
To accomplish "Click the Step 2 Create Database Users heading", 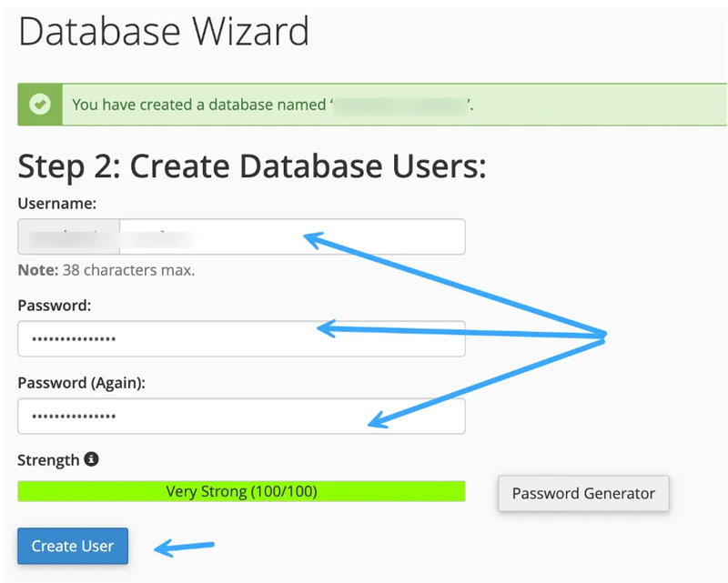I will tap(252, 166).
